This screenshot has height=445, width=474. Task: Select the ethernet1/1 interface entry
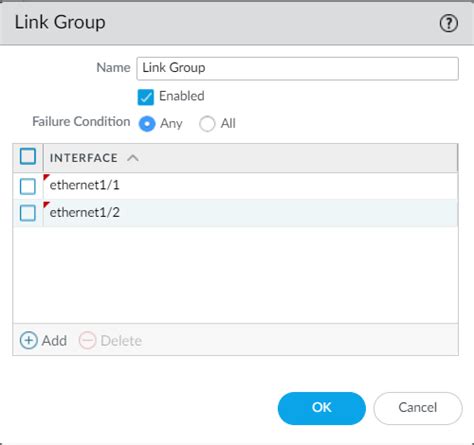(84, 185)
